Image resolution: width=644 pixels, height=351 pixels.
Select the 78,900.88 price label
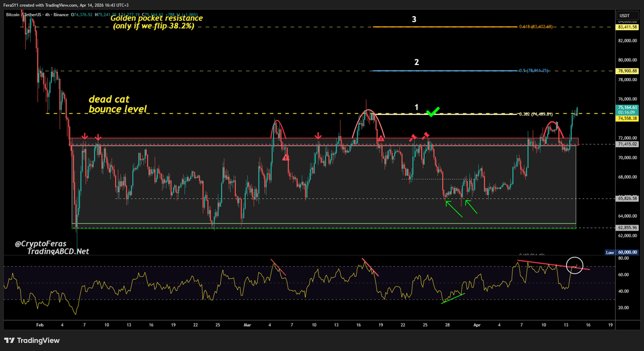(627, 71)
